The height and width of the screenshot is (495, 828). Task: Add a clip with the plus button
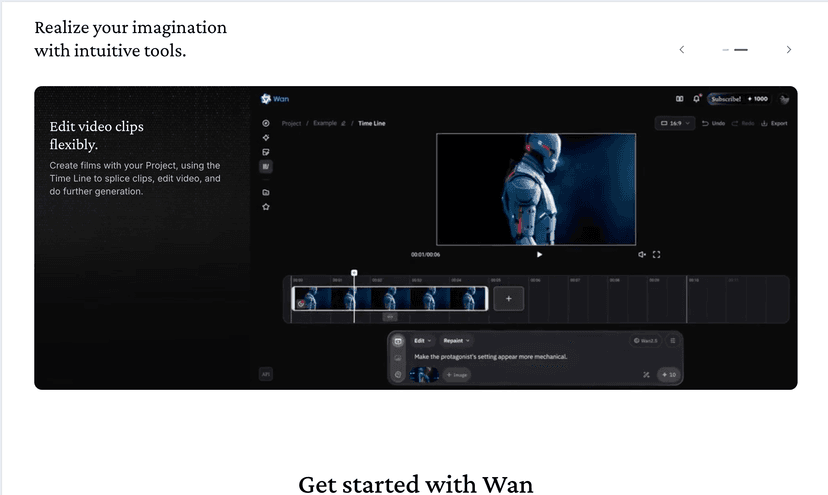click(x=509, y=298)
